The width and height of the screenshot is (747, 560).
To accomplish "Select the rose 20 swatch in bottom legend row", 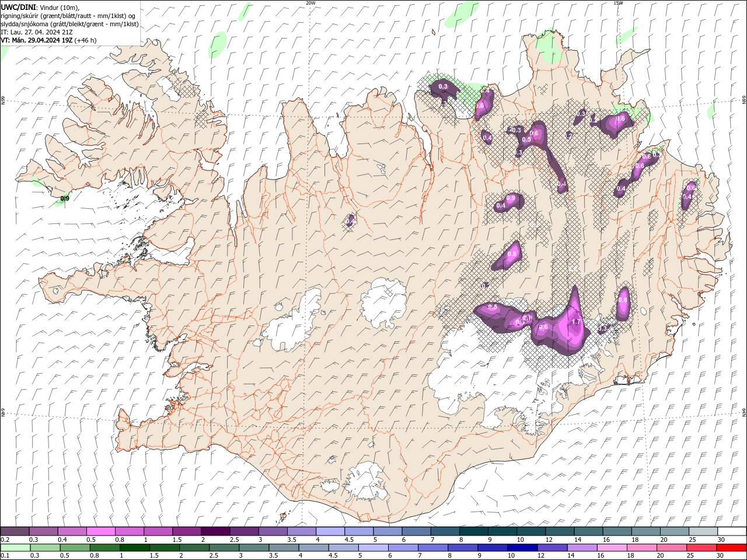I will pos(672,548).
